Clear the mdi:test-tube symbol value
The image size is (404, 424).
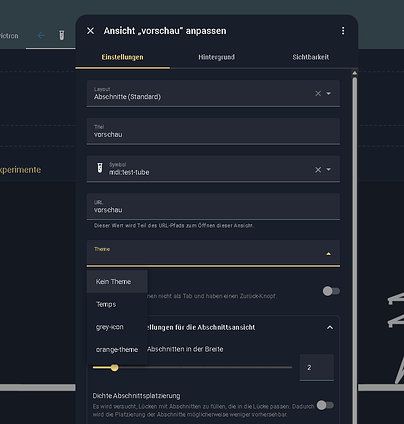click(x=318, y=170)
